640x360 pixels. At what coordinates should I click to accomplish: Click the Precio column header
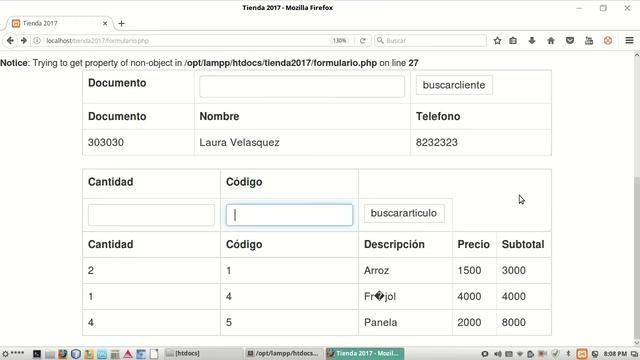pyautogui.click(x=473, y=244)
